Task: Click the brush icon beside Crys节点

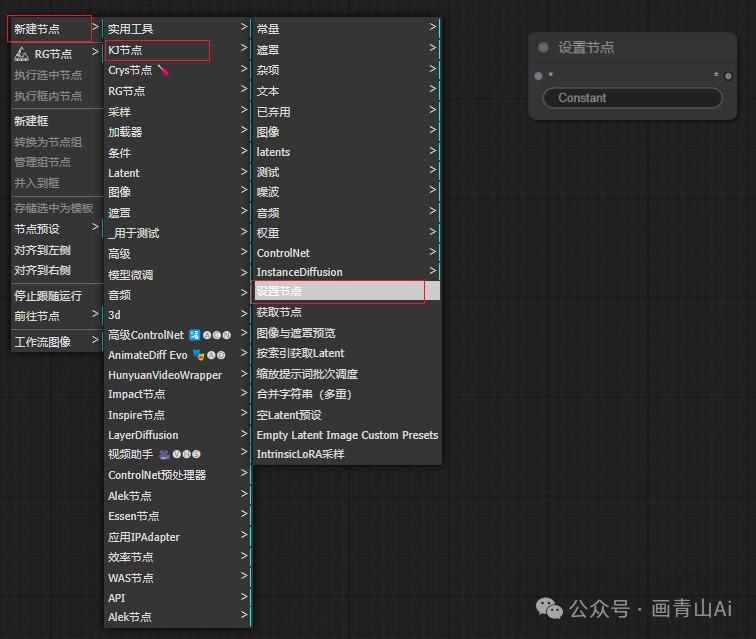Action: (x=163, y=71)
